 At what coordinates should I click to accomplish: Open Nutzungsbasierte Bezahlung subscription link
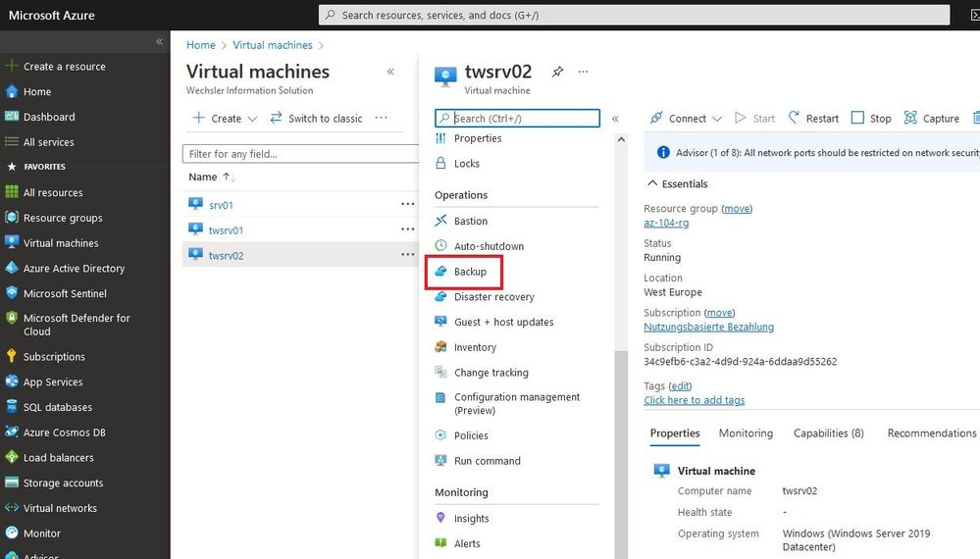[708, 327]
